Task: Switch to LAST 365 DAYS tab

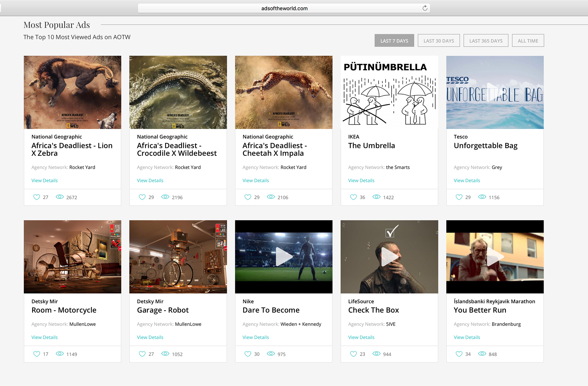Action: [486, 40]
